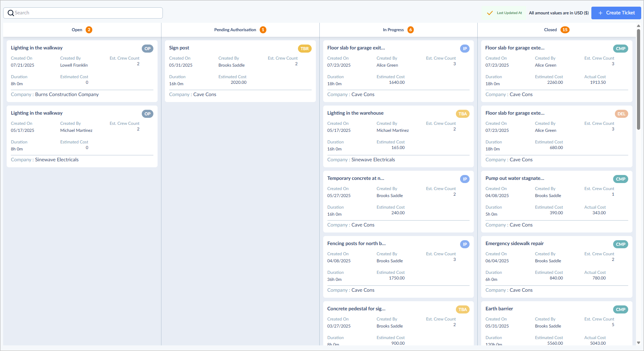The width and height of the screenshot is (644, 351).
Task: Click the TBA badge on Lighting in the warehouse
Action: pos(463,114)
